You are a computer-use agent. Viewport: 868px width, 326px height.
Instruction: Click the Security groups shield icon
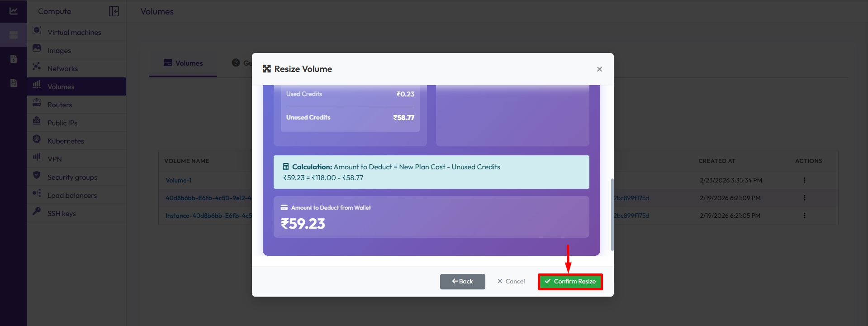coord(37,176)
